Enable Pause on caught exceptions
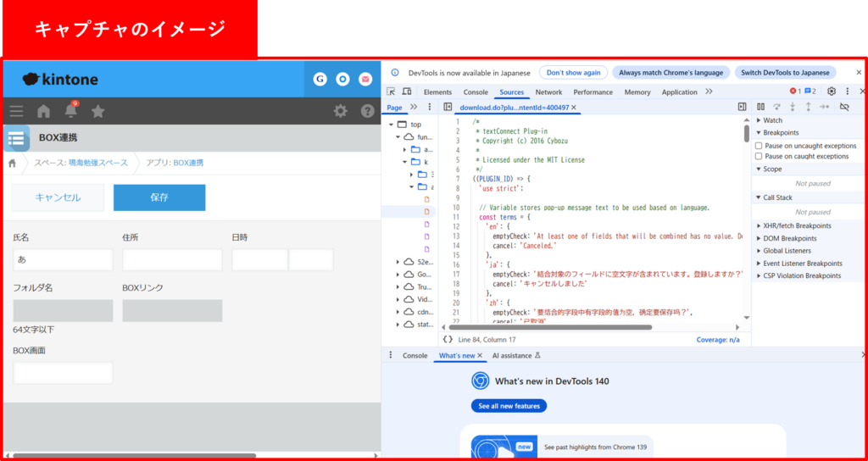The height and width of the screenshot is (461, 868). (x=759, y=157)
